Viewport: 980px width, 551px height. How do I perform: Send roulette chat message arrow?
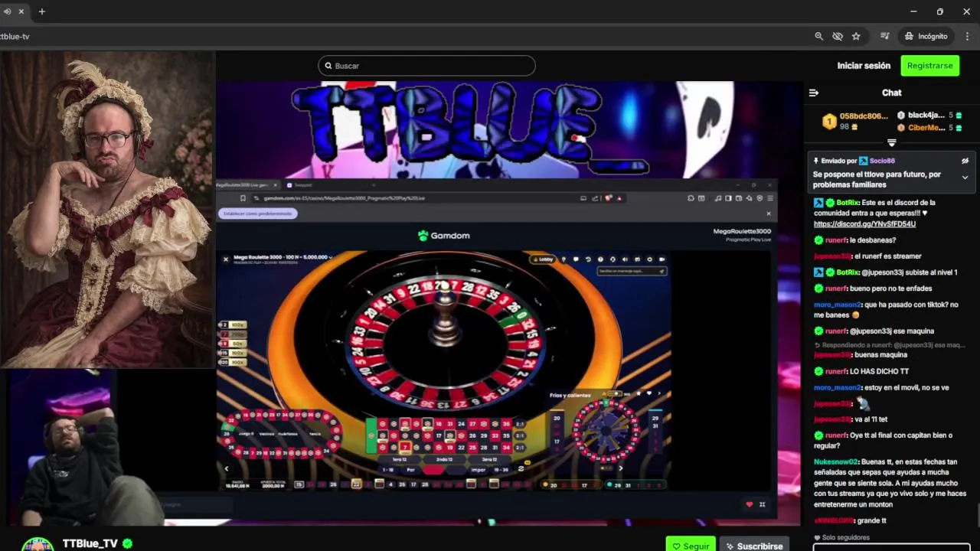[661, 271]
